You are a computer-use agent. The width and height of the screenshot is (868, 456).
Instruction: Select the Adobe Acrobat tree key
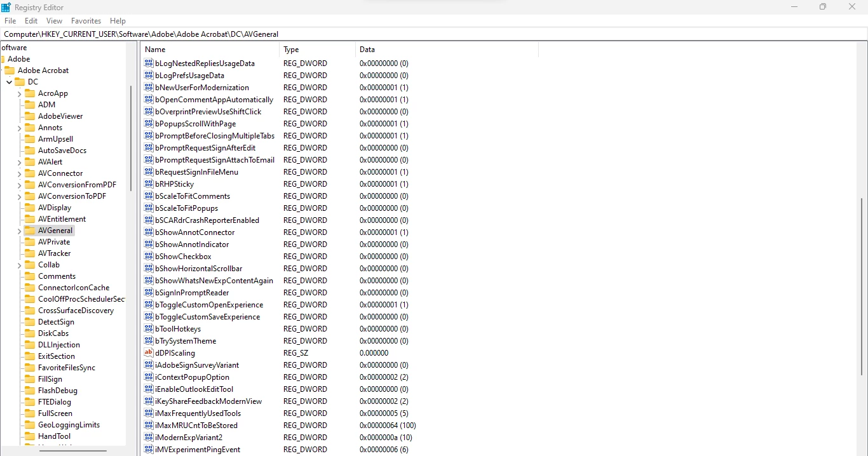click(43, 70)
